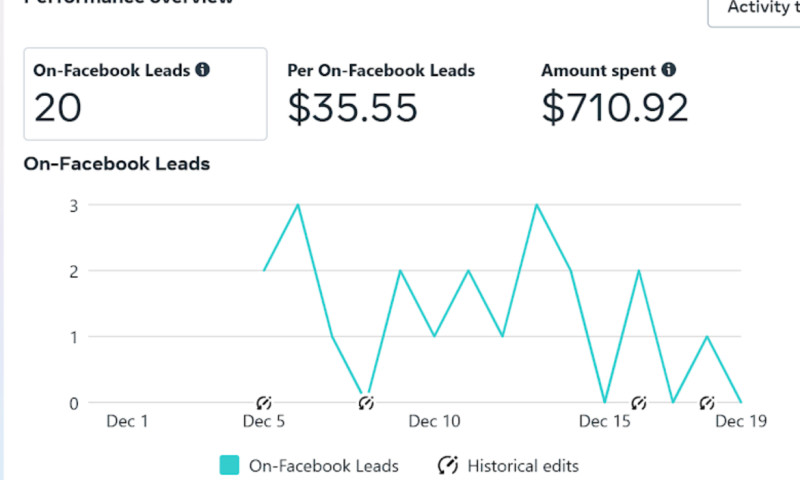Select the On-Facebook Leads card showing 20

pyautogui.click(x=145, y=93)
